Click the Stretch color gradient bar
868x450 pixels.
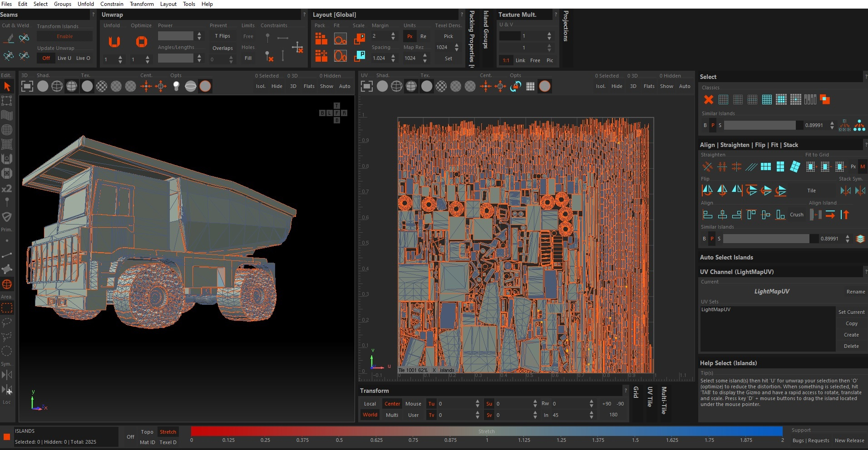tap(487, 431)
